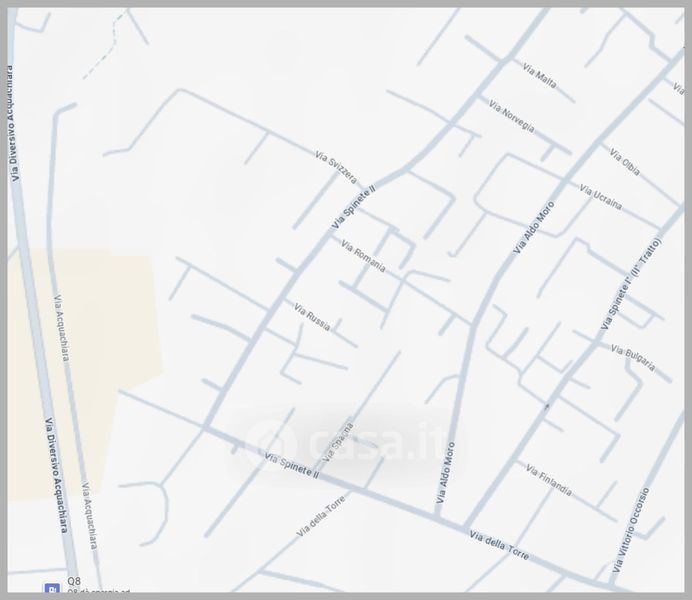This screenshot has height=600, width=692.
Task: Select the Via Bulgaria street label
Action: tap(633, 357)
